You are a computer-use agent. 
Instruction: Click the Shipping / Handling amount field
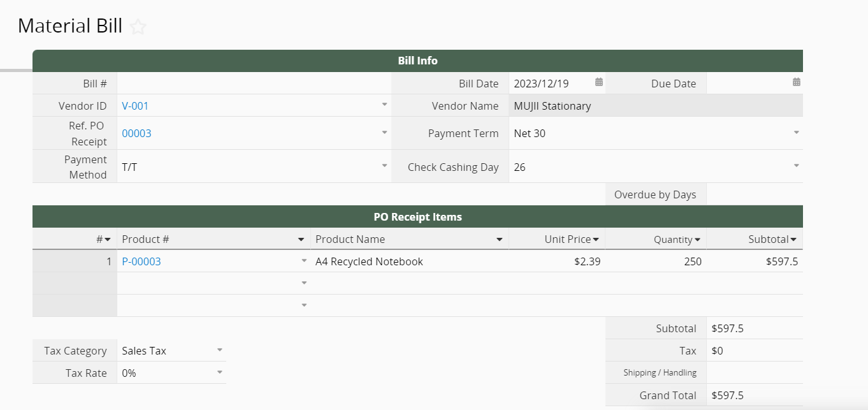click(754, 373)
